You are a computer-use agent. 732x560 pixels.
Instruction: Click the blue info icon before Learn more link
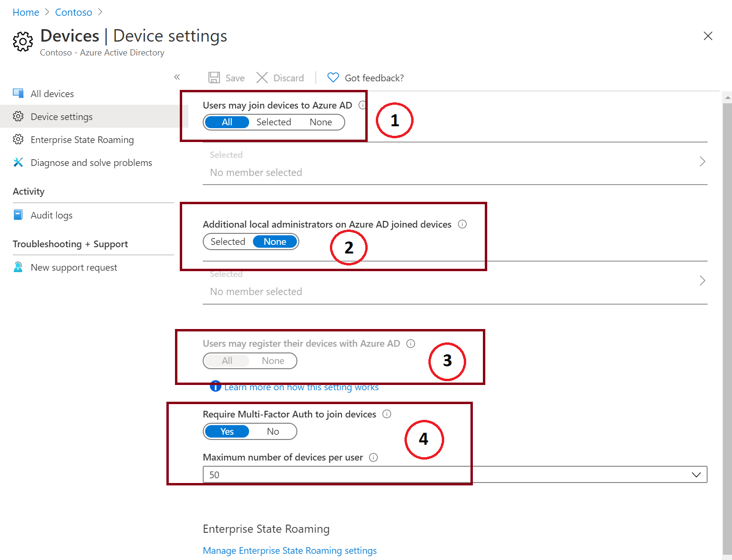(x=216, y=386)
